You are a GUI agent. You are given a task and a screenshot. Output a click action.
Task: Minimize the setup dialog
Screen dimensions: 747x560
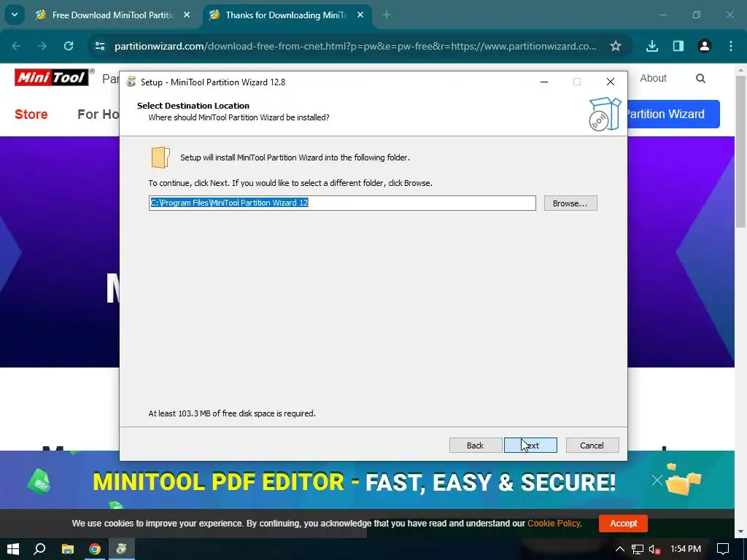[x=544, y=82]
